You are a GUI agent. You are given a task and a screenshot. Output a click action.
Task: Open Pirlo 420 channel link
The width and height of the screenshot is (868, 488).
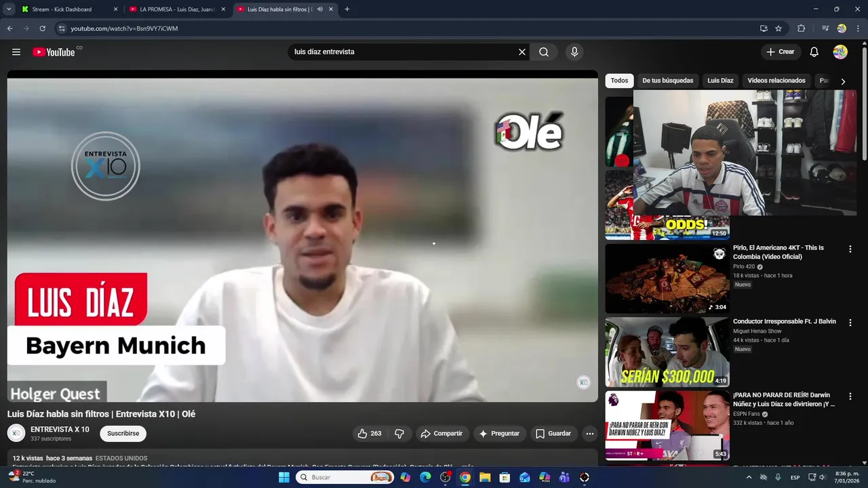point(744,267)
